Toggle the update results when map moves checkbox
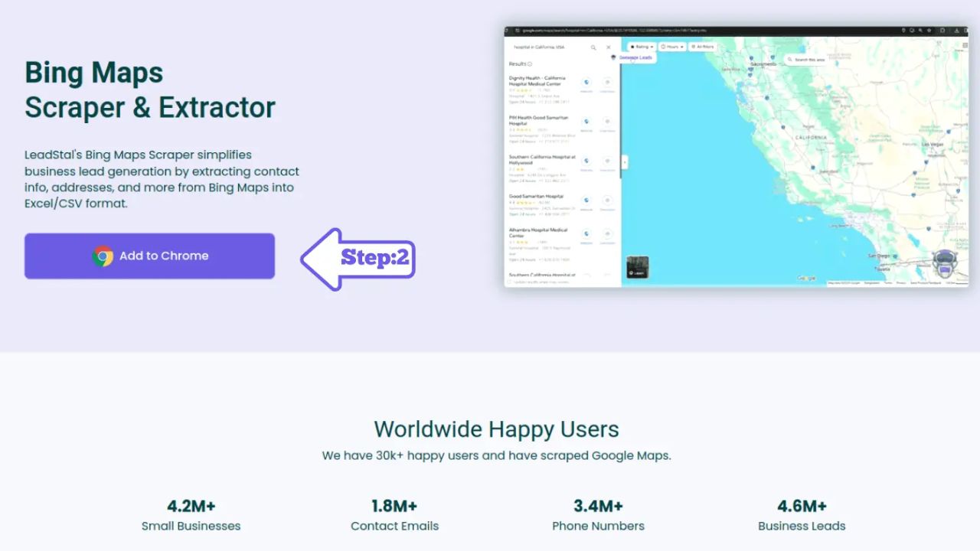Image resolution: width=980 pixels, height=551 pixels. (509, 282)
